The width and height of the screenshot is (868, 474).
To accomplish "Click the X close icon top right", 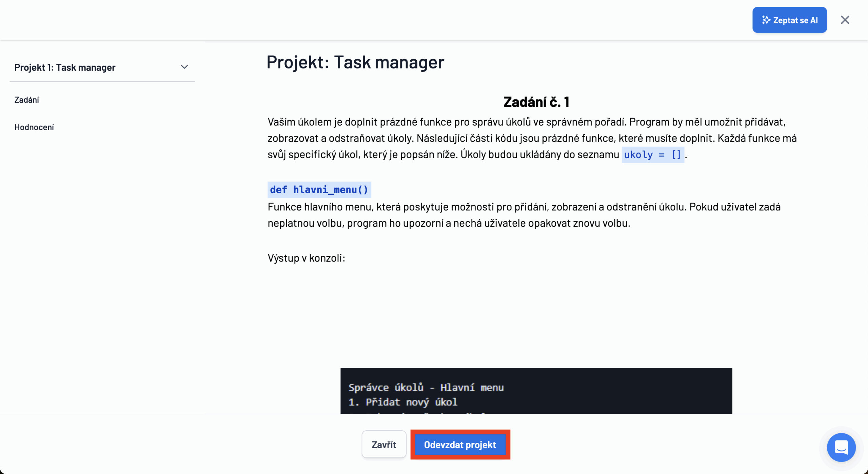I will click(x=845, y=20).
